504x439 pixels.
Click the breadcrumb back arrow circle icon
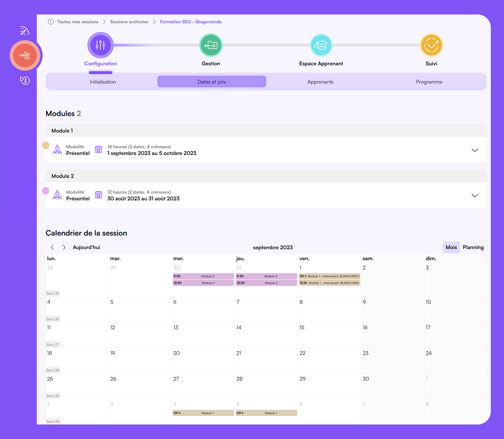[x=51, y=22]
